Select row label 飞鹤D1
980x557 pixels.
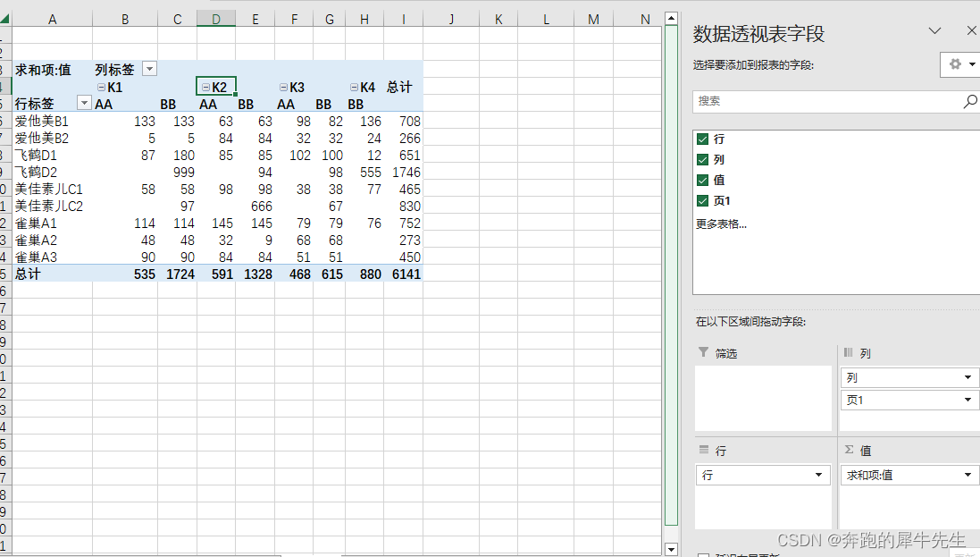click(x=53, y=155)
